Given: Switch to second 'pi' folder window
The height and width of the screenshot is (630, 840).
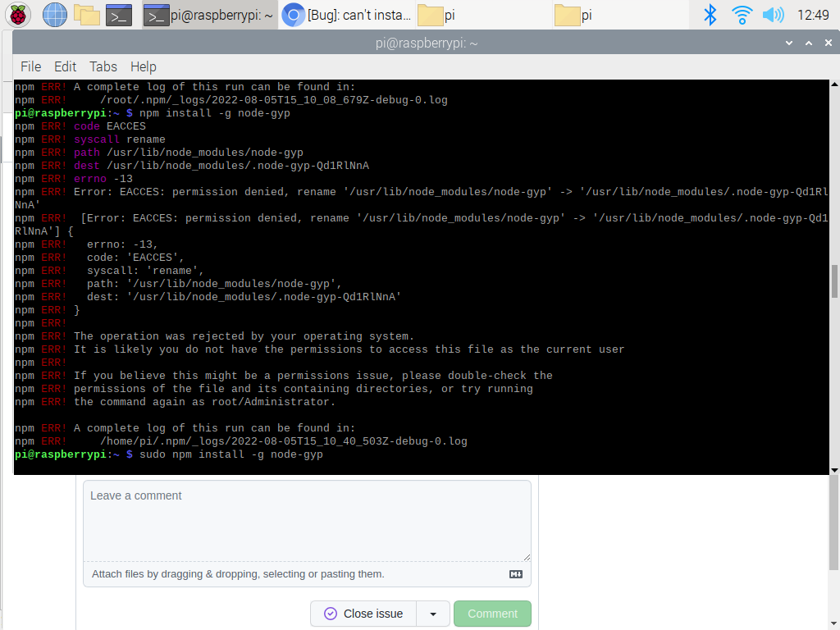Looking at the screenshot, I should [x=620, y=15].
